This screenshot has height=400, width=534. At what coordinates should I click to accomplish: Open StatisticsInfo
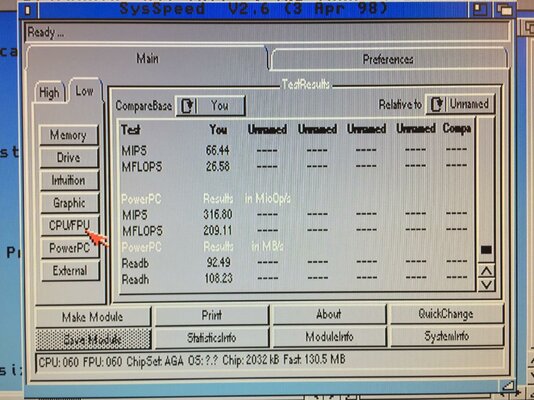click(212, 338)
